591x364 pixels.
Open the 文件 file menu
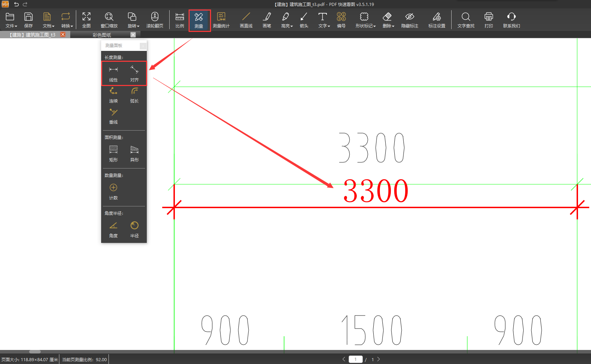(11, 20)
